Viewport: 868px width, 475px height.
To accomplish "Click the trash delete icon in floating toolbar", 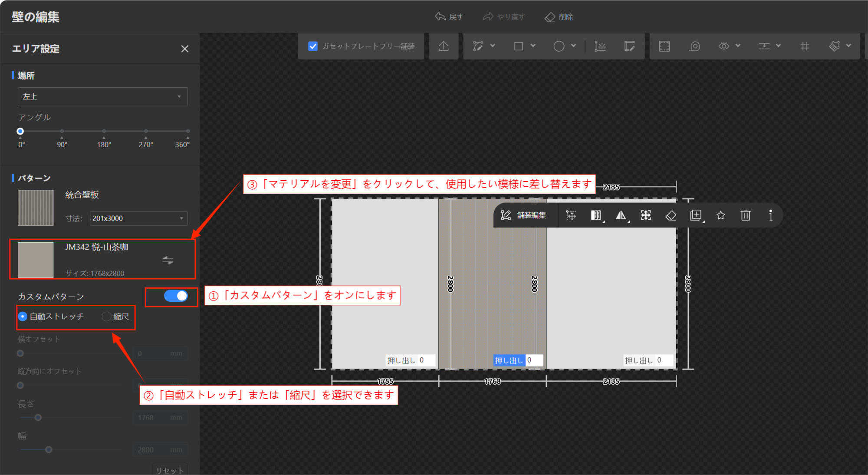I will (746, 215).
